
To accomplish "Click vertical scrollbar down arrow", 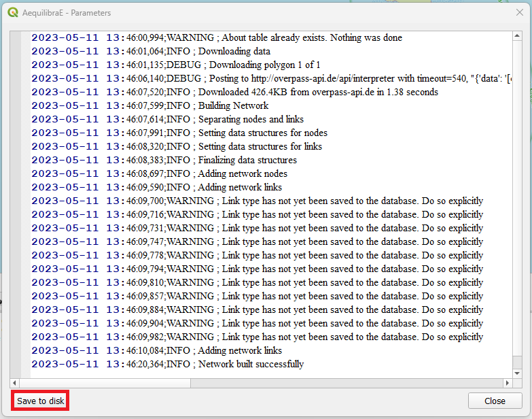I will [518, 373].
